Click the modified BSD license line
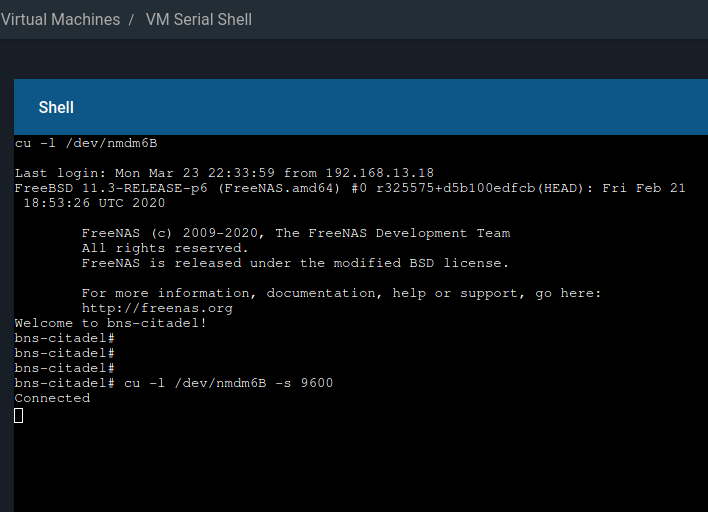This screenshot has width=708, height=512. pos(295,263)
